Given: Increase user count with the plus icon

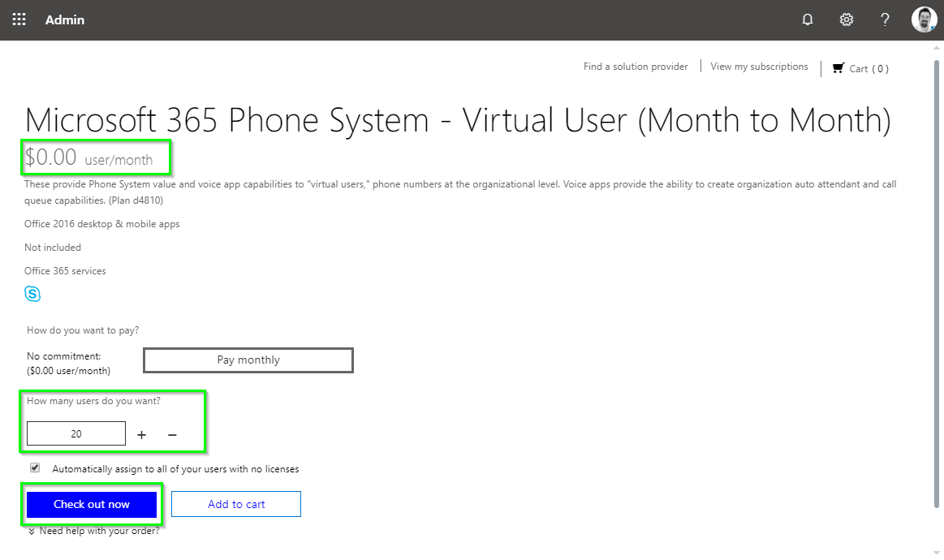Looking at the screenshot, I should coord(141,434).
